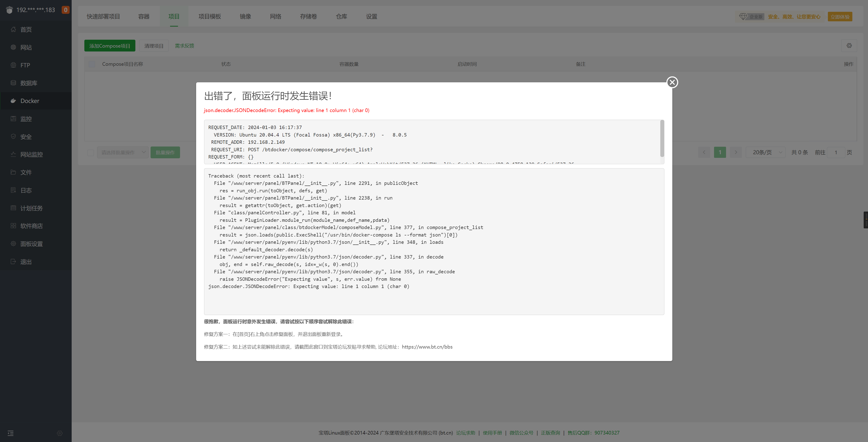This screenshot has height=442, width=868.
Task: Open the 微信公众号 footer link
Action: [521, 433]
